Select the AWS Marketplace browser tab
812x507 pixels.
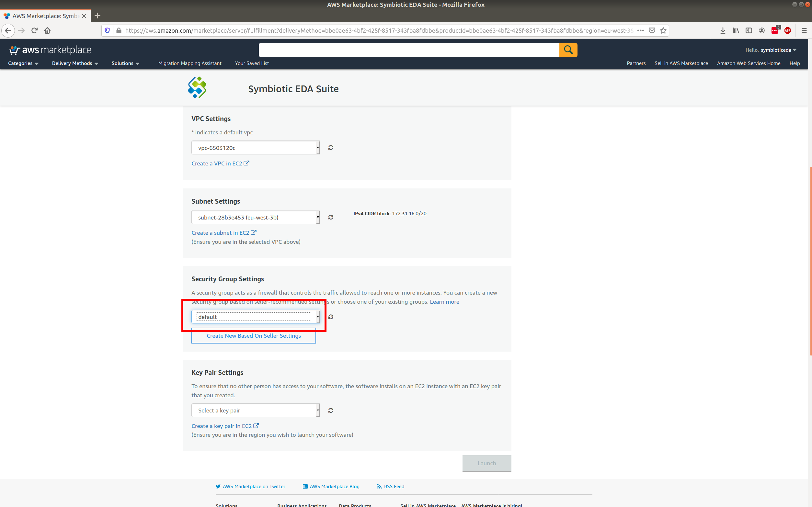(x=45, y=16)
